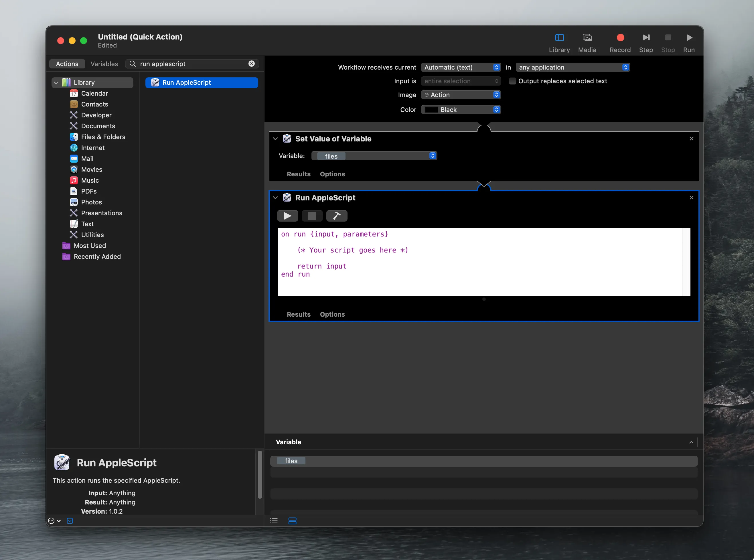Switch to list view at the bottom
The height and width of the screenshot is (560, 754).
tap(273, 521)
